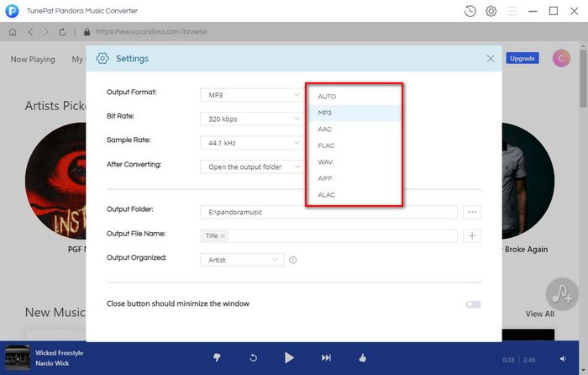Select FLAC output format
The image size is (588, 375).
click(354, 145)
